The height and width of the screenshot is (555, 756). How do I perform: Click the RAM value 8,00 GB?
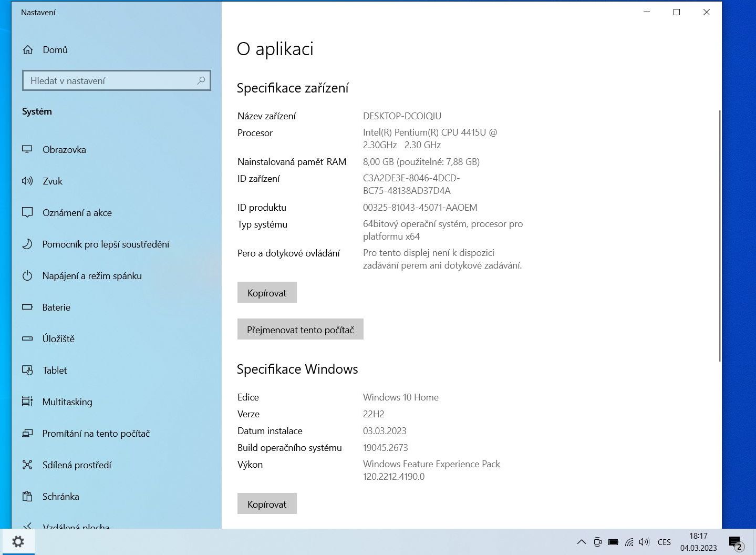421,161
